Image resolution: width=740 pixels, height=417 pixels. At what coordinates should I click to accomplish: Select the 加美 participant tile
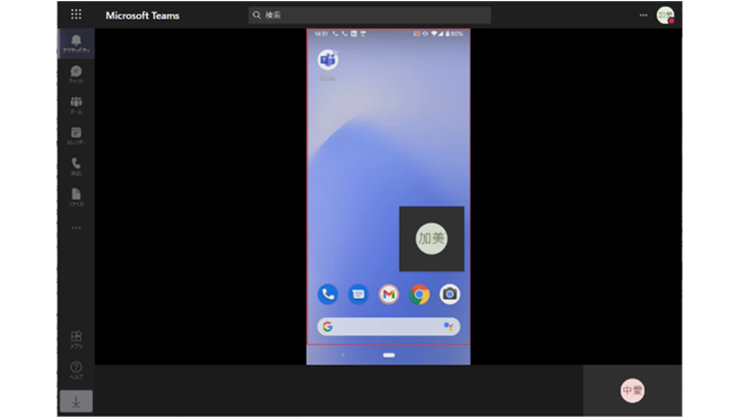[x=432, y=239]
